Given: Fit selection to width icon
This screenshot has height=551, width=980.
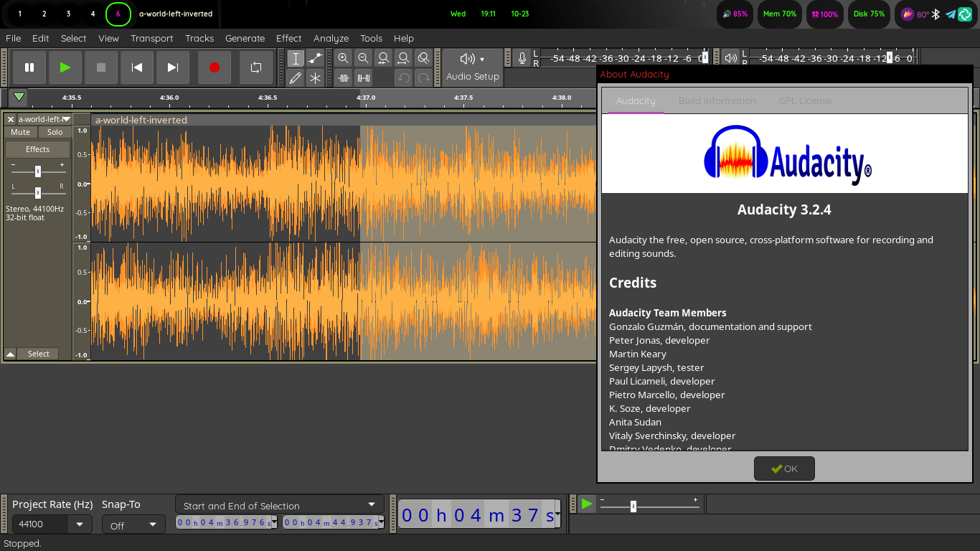Looking at the screenshot, I should (384, 59).
